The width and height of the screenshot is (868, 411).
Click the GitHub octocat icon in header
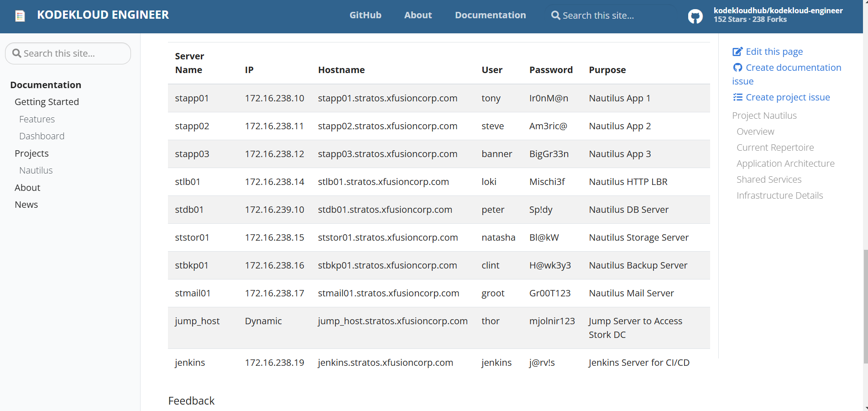(x=695, y=16)
